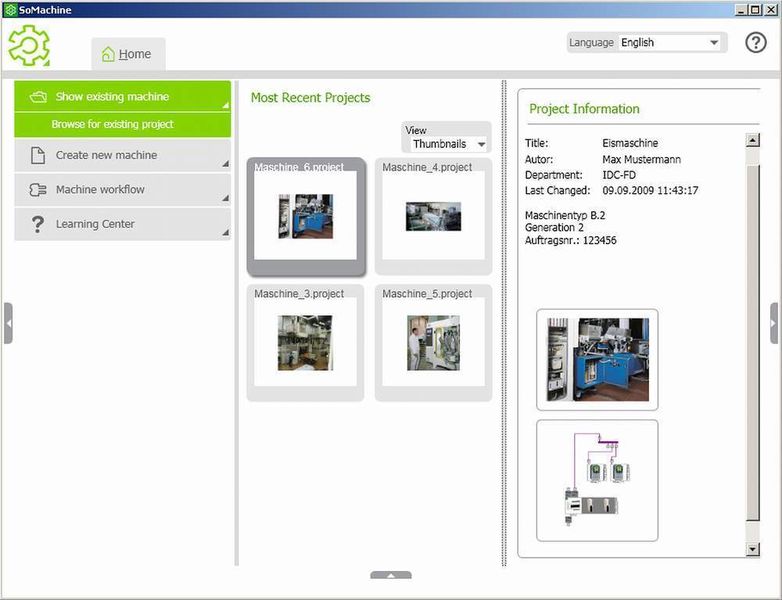The height and width of the screenshot is (600, 782).
Task: Click the author value Max Mustermann
Action: 641,160
